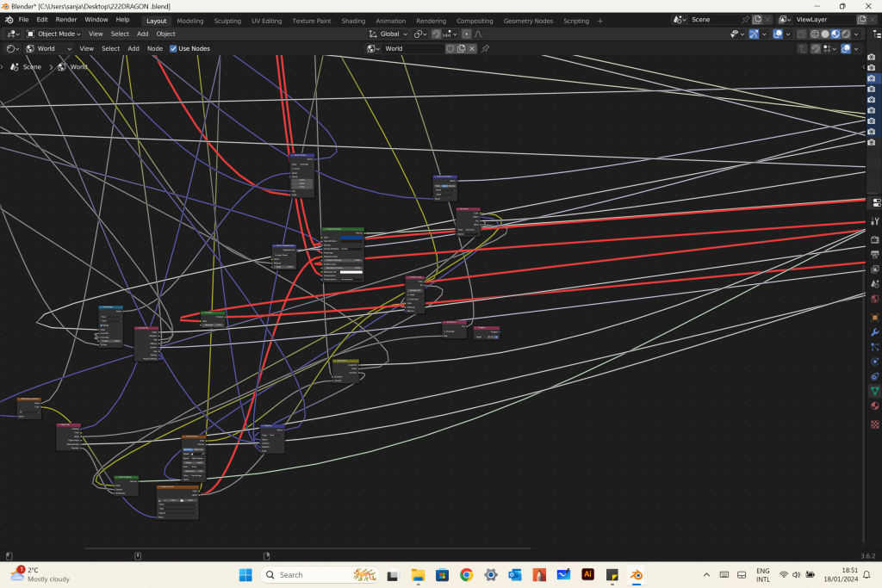Open the Tool properties tab

click(875, 221)
